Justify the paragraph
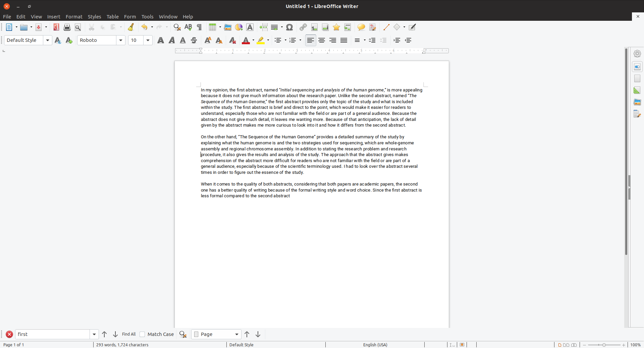Viewport: 644px width, 348px height. point(344,41)
